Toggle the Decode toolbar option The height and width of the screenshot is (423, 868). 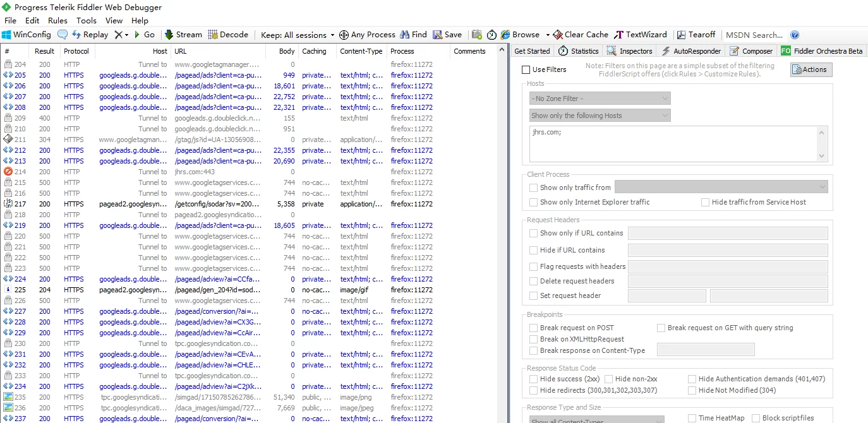(x=228, y=35)
